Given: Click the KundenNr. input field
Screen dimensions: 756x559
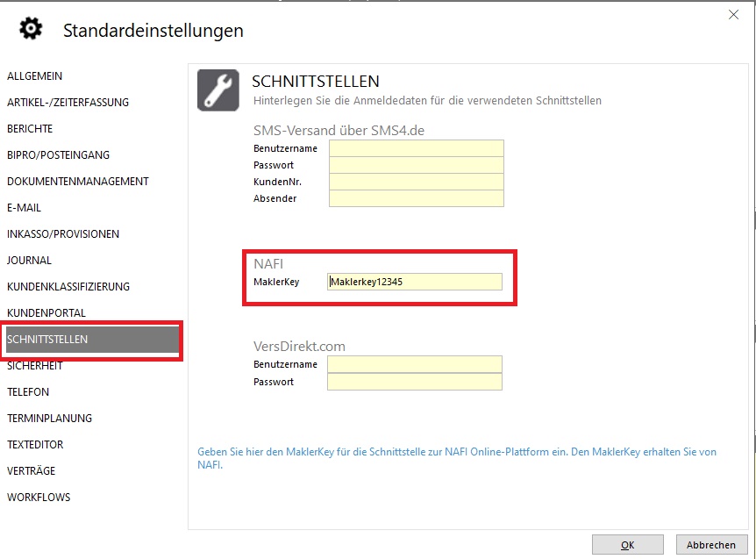Looking at the screenshot, I should coord(417,182).
